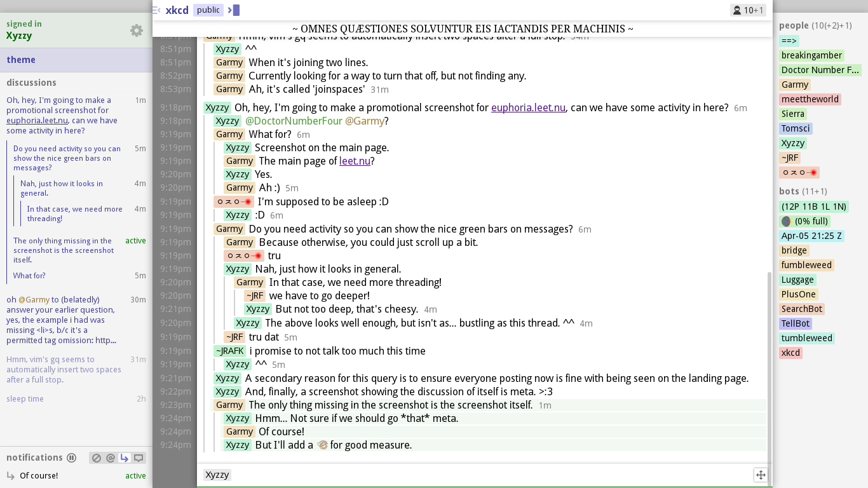Click the xkcd room name
This screenshot has width=868, height=488.
177,10
